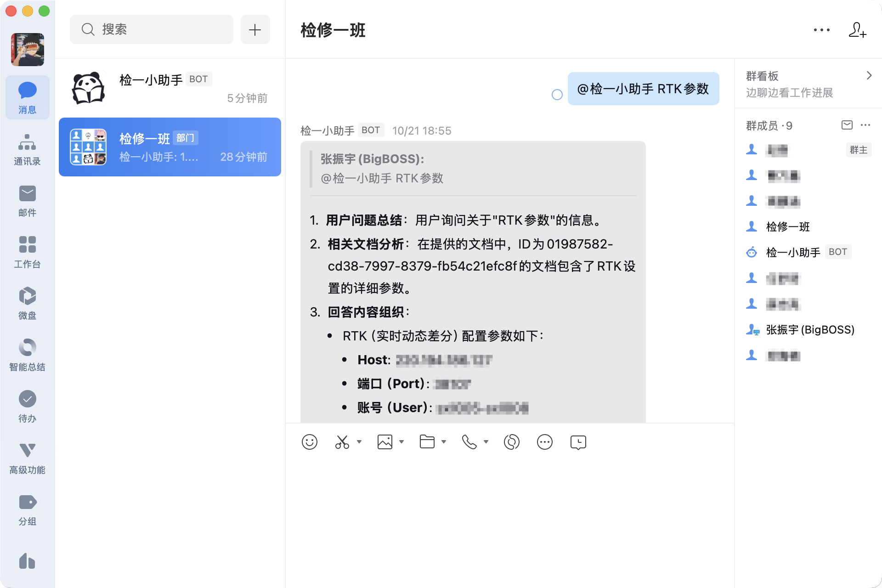The height and width of the screenshot is (588, 882).
Task: Select the RTK 参数 message via its circle checkbox
Action: click(557, 94)
